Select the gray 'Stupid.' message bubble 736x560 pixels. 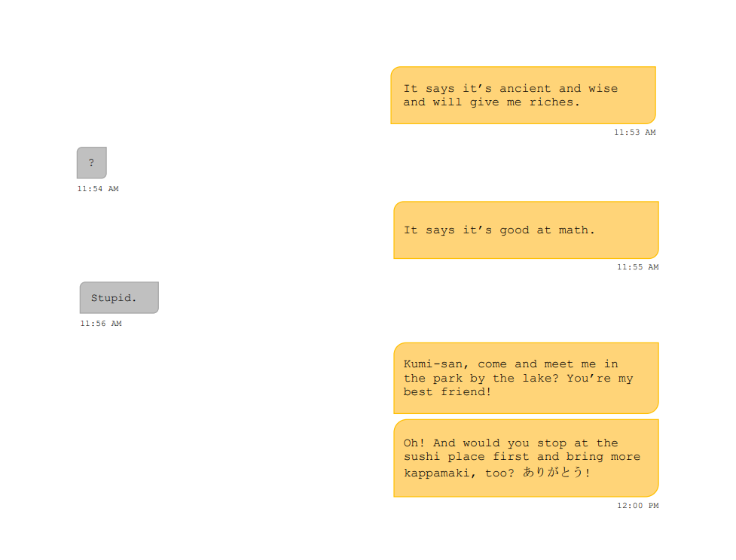pyautogui.click(x=119, y=297)
